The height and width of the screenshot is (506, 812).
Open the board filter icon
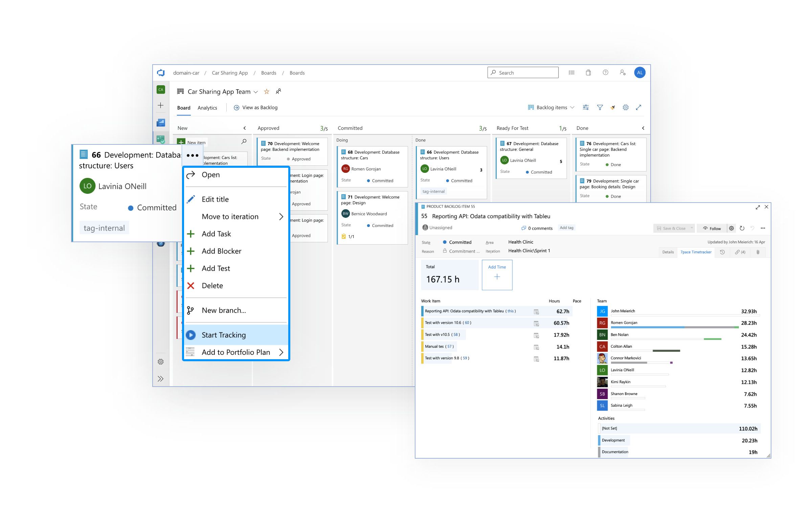point(600,107)
